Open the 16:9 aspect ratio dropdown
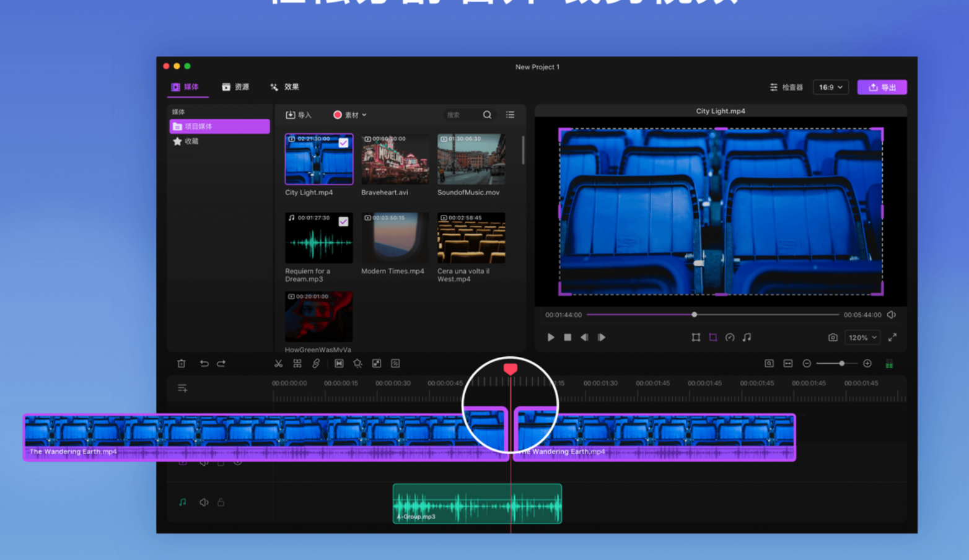Image resolution: width=969 pixels, height=560 pixels. tap(830, 87)
